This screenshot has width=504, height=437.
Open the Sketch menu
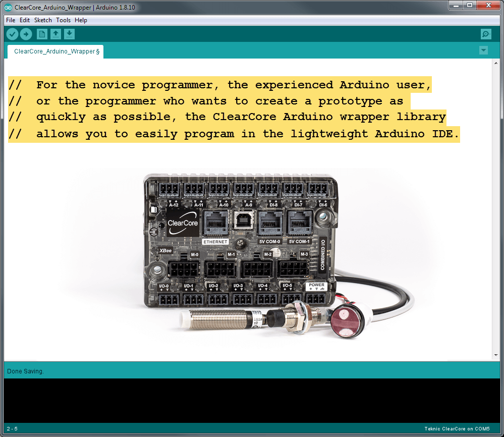point(42,20)
